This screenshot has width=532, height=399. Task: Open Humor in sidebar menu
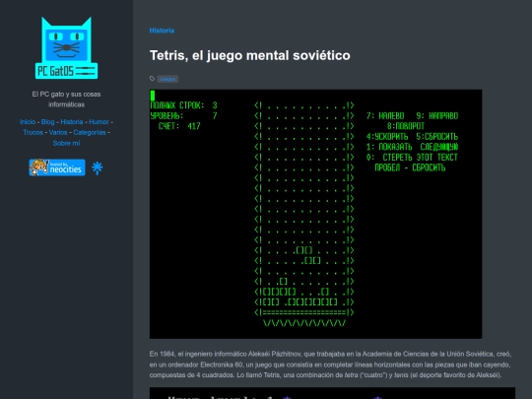100,122
